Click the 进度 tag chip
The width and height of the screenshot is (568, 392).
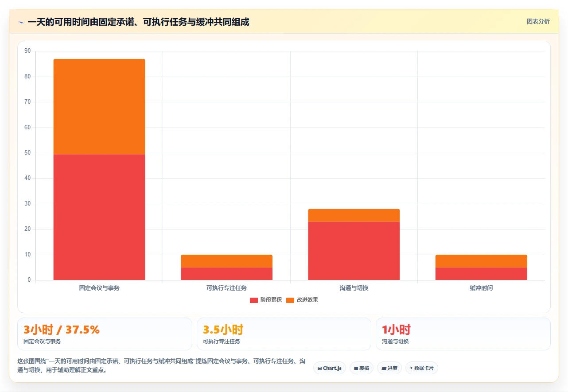pos(389,368)
